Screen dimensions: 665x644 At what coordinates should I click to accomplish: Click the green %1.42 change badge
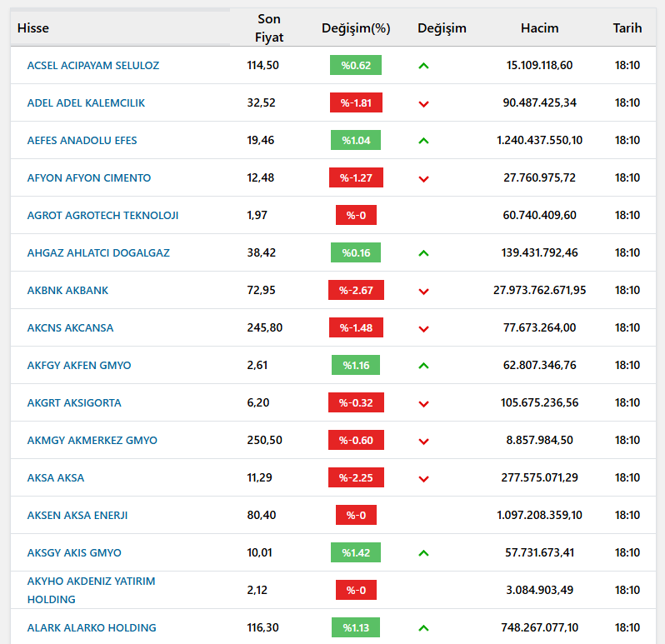(x=356, y=553)
